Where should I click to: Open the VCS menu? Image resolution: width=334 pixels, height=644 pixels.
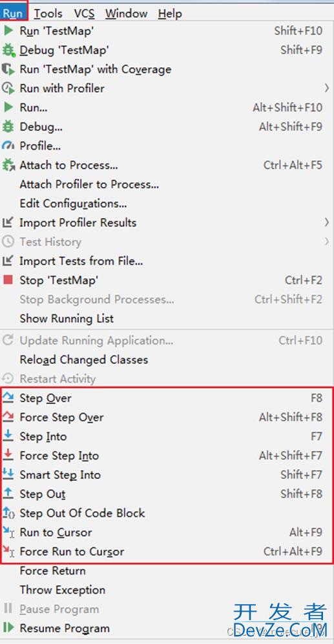point(85,14)
